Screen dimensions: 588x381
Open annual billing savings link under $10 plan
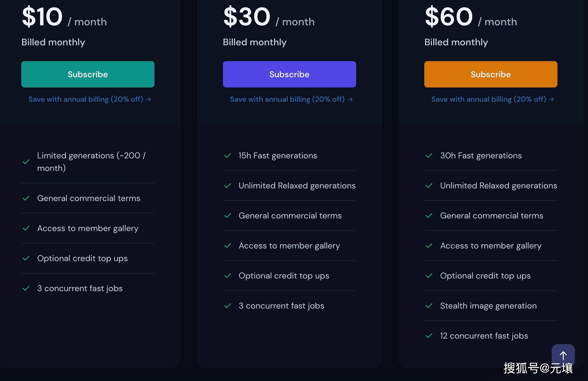86,99
